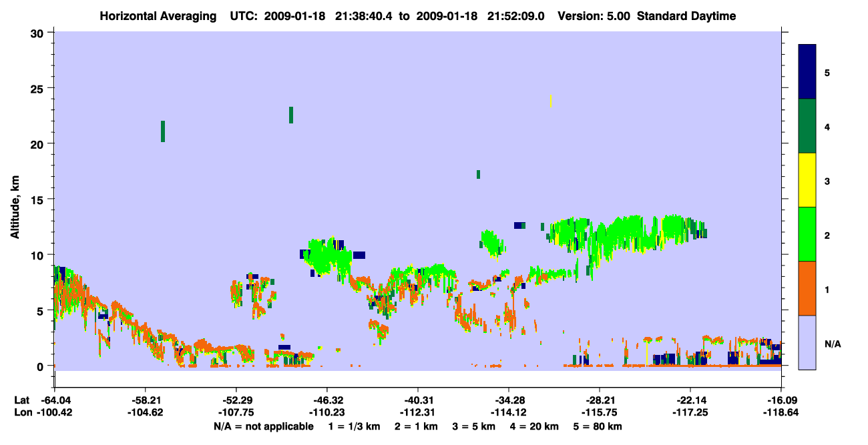Click the '5 = 80 km' legend entry
Viewport: 868px width, 445px height.
tap(598, 426)
